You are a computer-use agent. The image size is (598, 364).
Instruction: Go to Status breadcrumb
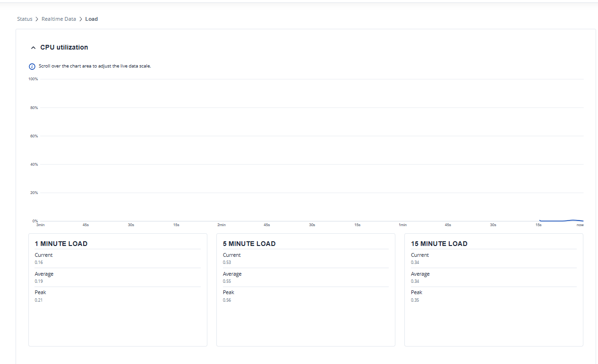[x=25, y=19]
